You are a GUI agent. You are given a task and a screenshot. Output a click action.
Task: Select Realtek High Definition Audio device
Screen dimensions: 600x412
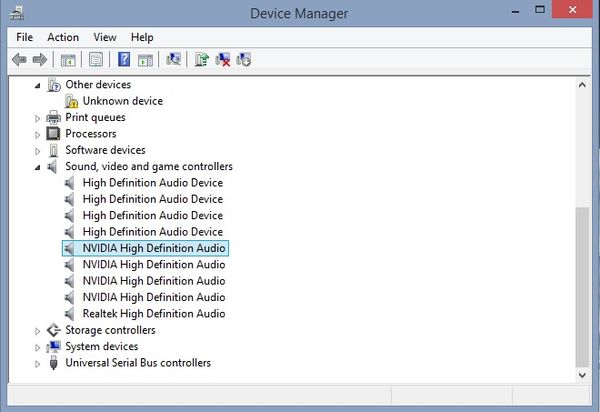coord(153,314)
